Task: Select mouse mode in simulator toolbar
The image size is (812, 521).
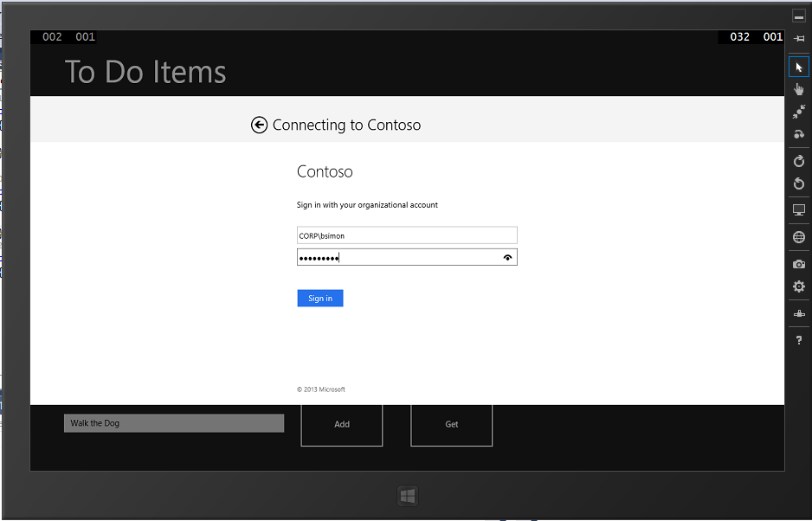Action: tap(798, 68)
